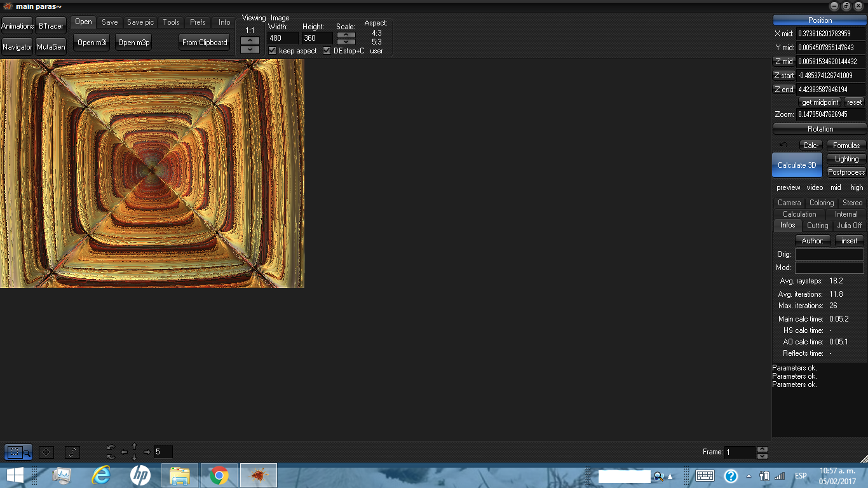Click the rotate counter-clockwise arrow
The width and height of the screenshot is (868, 488).
pyautogui.click(x=111, y=448)
